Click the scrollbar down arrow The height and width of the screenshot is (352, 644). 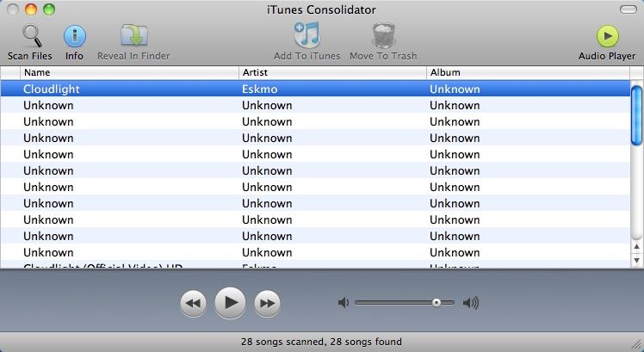click(636, 260)
